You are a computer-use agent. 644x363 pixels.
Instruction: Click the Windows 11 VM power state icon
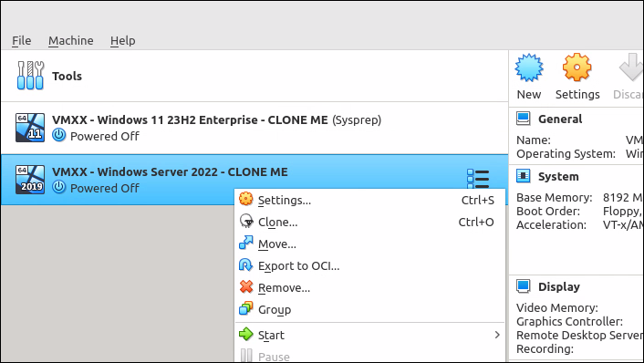[x=59, y=136]
